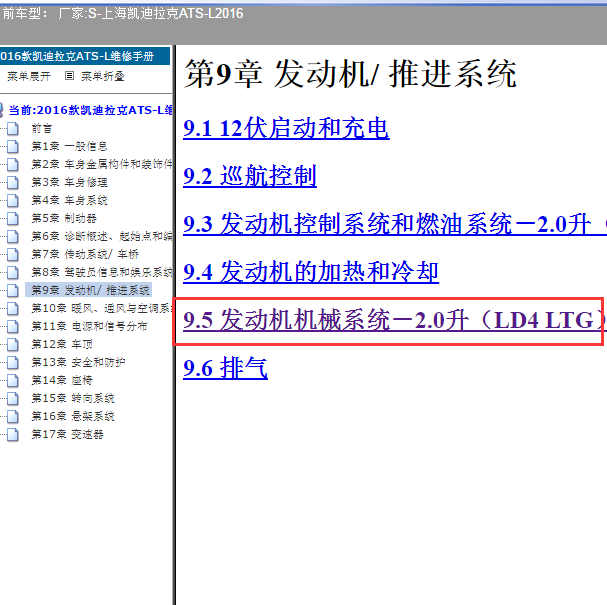The image size is (607, 605).
Task: Open link 9.5 发动机机械系统 2.0升
Action: (393, 320)
